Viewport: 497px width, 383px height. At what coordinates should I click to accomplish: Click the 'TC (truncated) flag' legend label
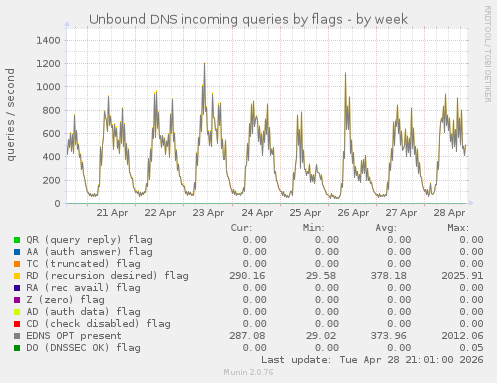[x=83, y=264]
